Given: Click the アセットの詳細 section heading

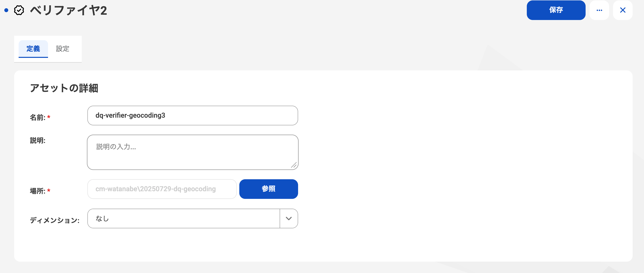Looking at the screenshot, I should pyautogui.click(x=64, y=88).
